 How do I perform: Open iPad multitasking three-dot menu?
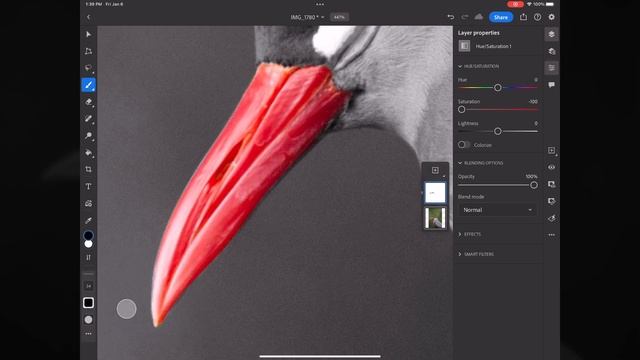coord(320,4)
